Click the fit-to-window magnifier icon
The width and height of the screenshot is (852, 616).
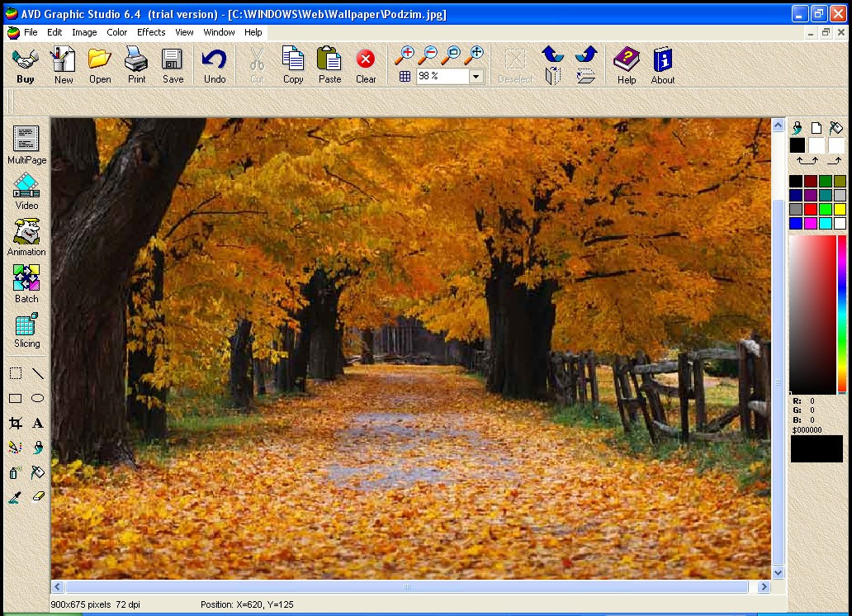coord(452,55)
